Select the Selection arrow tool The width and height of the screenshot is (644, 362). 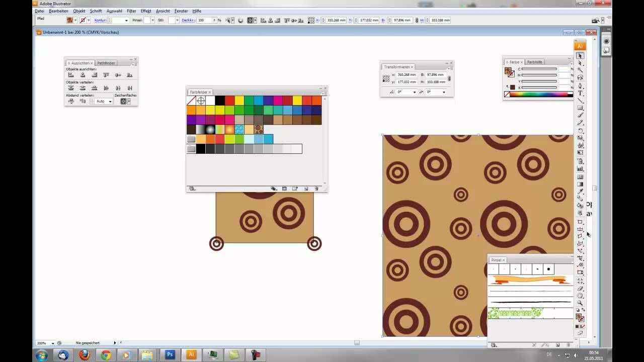click(580, 56)
